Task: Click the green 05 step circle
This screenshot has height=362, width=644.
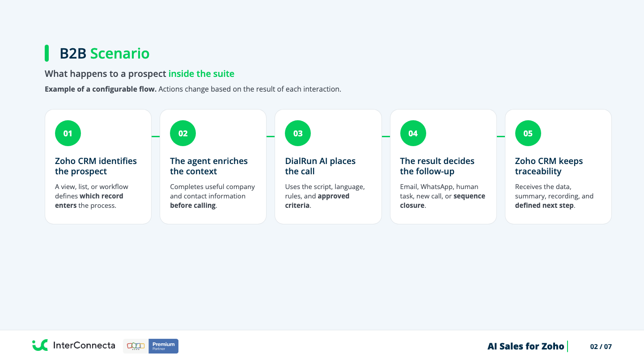Action: click(528, 133)
